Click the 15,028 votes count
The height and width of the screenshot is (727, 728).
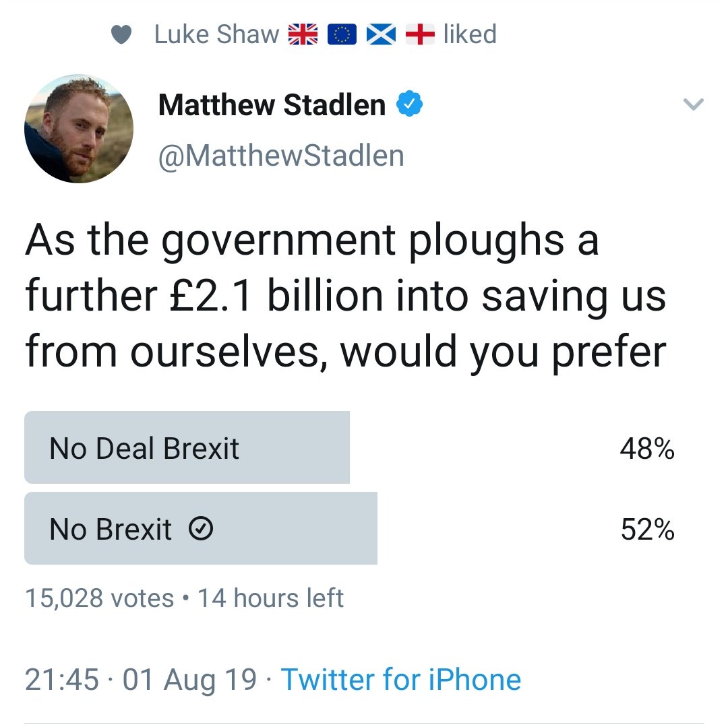pos(99,598)
